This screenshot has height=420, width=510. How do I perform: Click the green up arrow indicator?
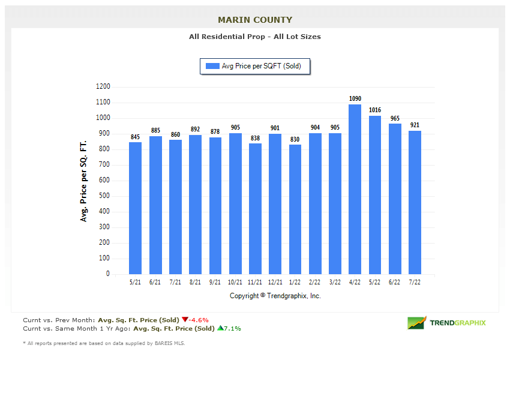[x=220, y=328]
